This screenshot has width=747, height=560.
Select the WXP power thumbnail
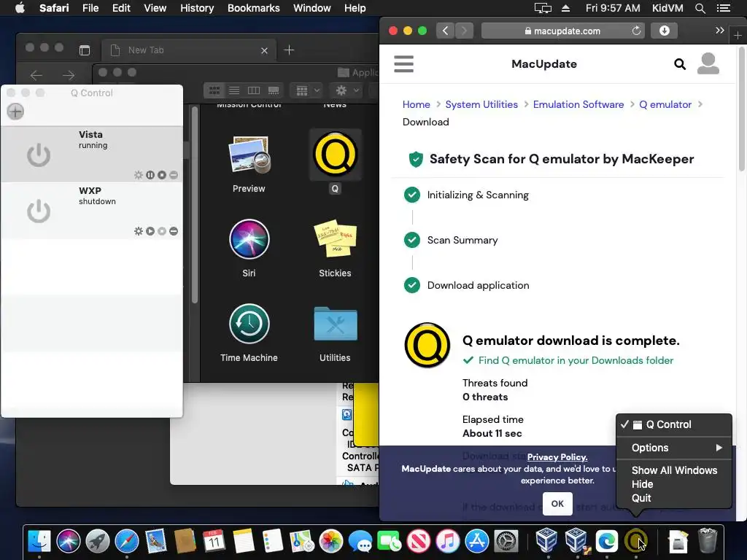coord(39,211)
